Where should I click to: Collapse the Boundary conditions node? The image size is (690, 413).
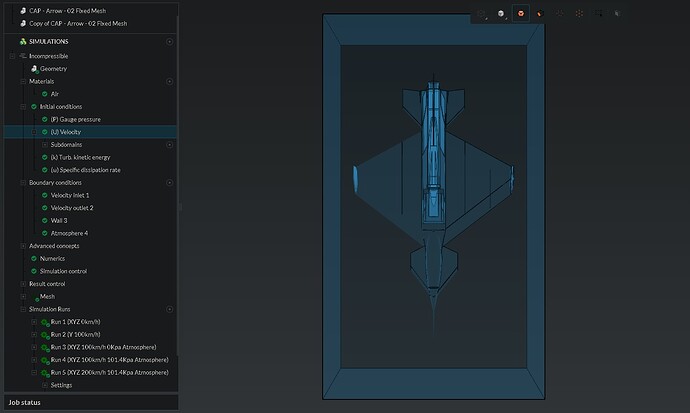(23, 183)
